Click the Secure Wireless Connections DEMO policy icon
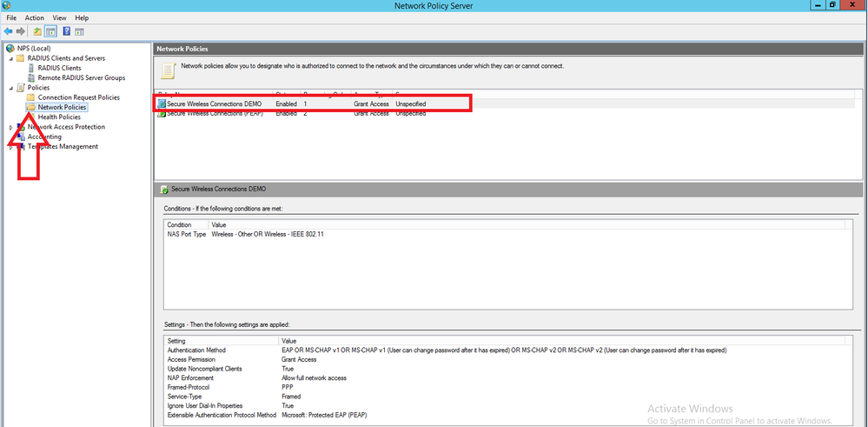868x427 pixels. coord(162,104)
